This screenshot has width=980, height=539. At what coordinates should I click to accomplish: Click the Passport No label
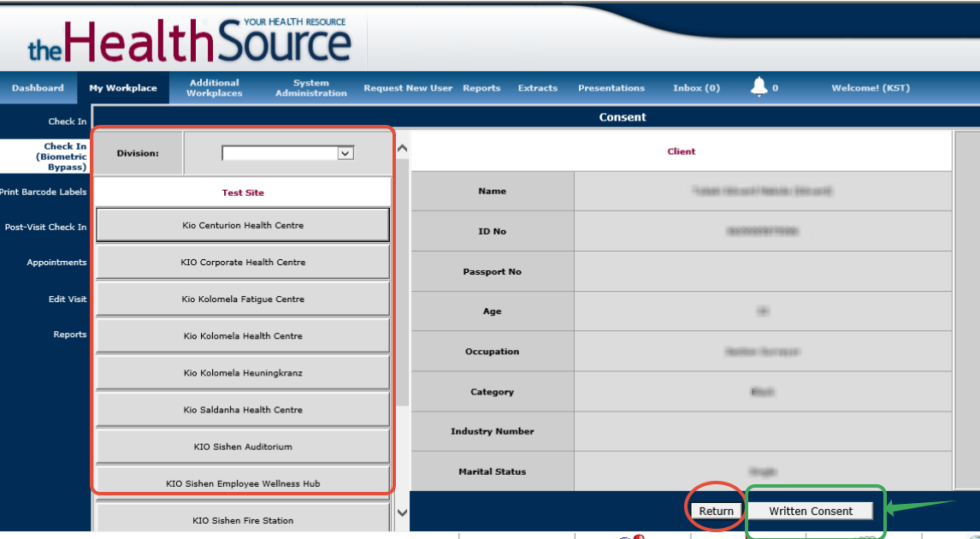(492, 271)
